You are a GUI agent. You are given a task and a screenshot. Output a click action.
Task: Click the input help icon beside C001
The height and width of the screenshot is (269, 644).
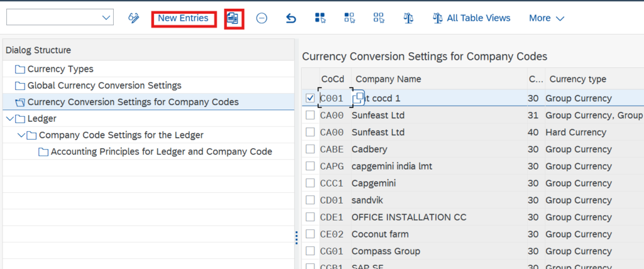tap(358, 98)
